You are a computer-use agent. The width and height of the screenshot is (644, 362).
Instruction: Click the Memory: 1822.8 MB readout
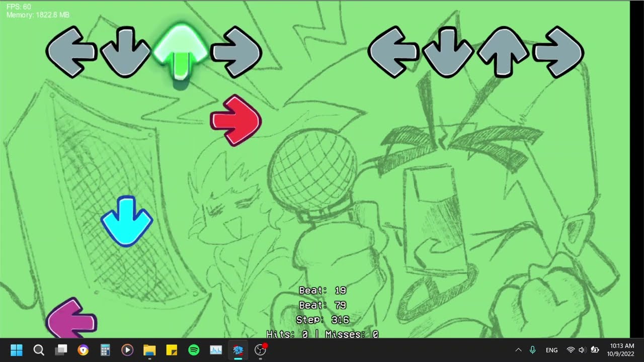point(38,15)
